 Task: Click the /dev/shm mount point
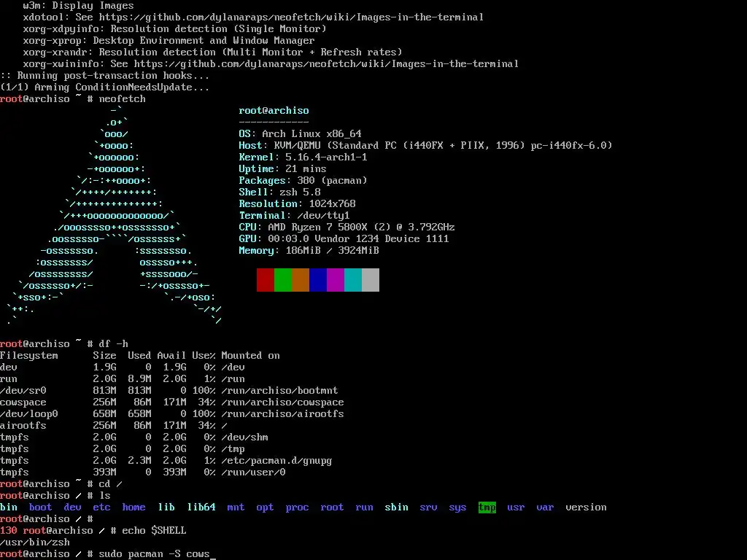(245, 437)
